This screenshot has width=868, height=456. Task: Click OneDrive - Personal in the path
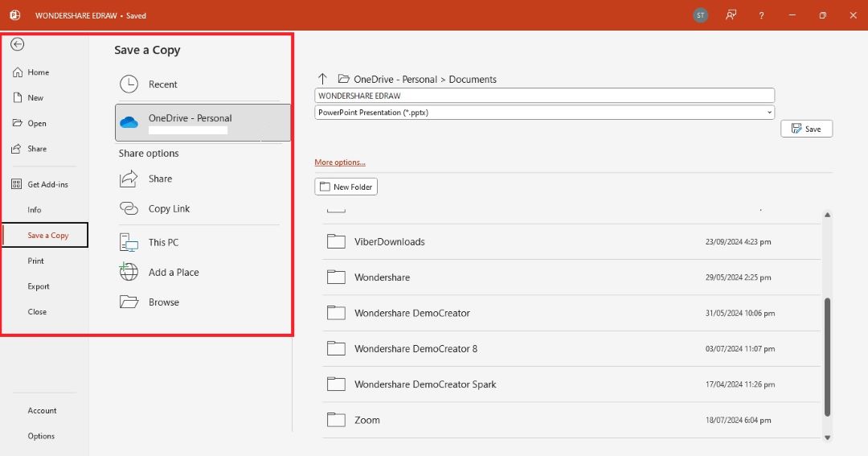coord(395,80)
